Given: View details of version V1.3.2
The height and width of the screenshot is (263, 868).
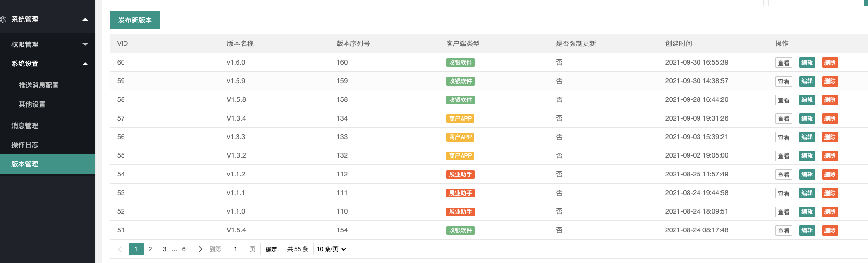Looking at the screenshot, I should coord(784,156).
